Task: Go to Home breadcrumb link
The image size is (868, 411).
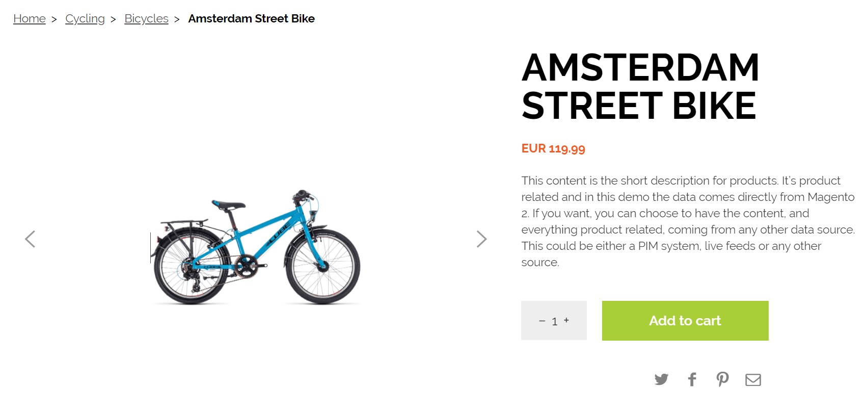Action: coord(30,19)
